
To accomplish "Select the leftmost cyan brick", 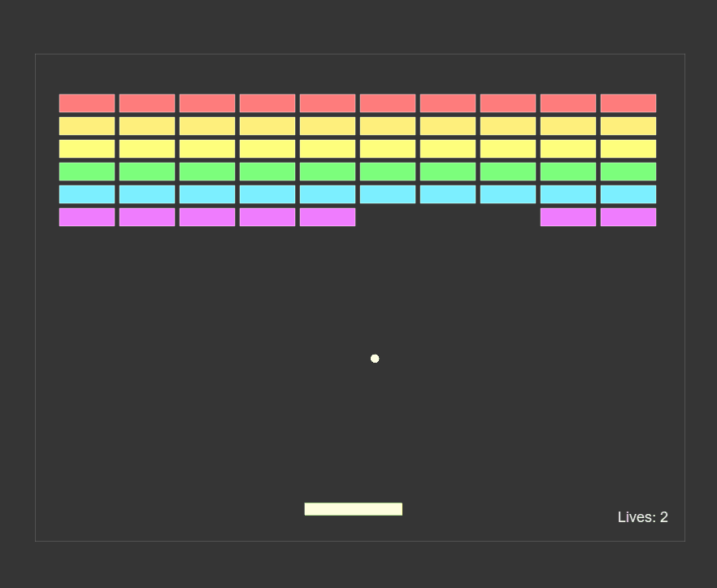I will tap(87, 194).
